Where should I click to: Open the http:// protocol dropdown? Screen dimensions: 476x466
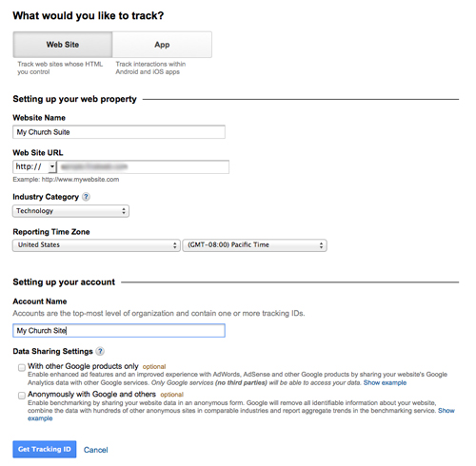(34, 166)
